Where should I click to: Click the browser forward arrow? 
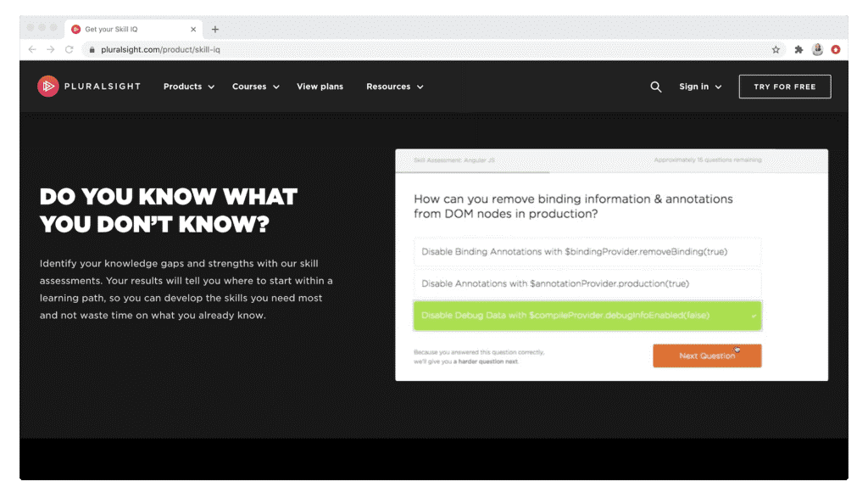pos(50,49)
